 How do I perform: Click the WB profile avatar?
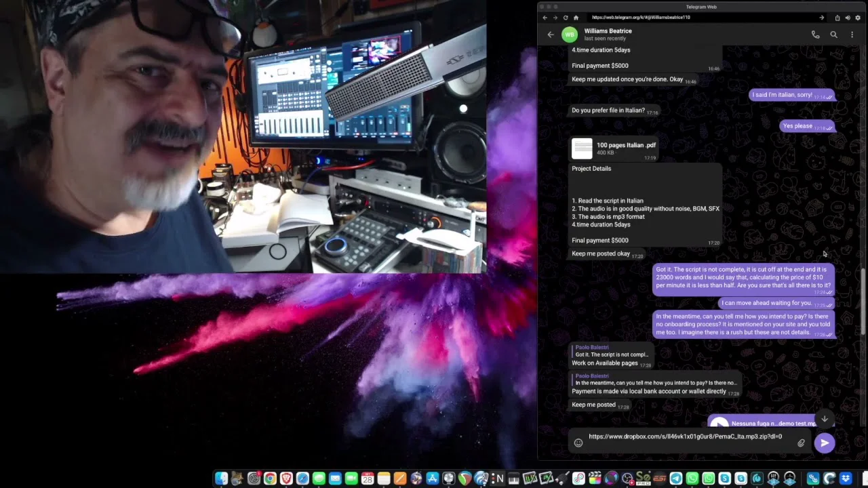coord(570,35)
